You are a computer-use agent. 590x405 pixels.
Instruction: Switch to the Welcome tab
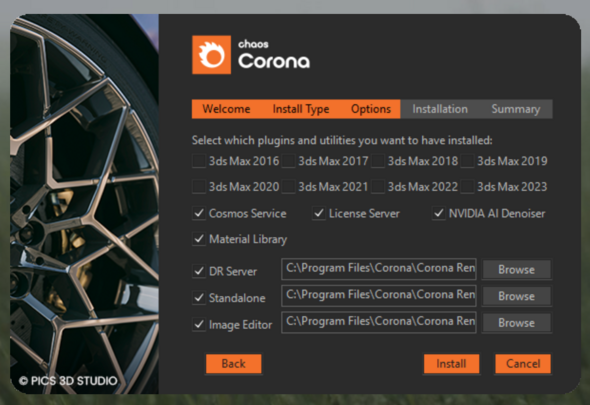pyautogui.click(x=226, y=109)
